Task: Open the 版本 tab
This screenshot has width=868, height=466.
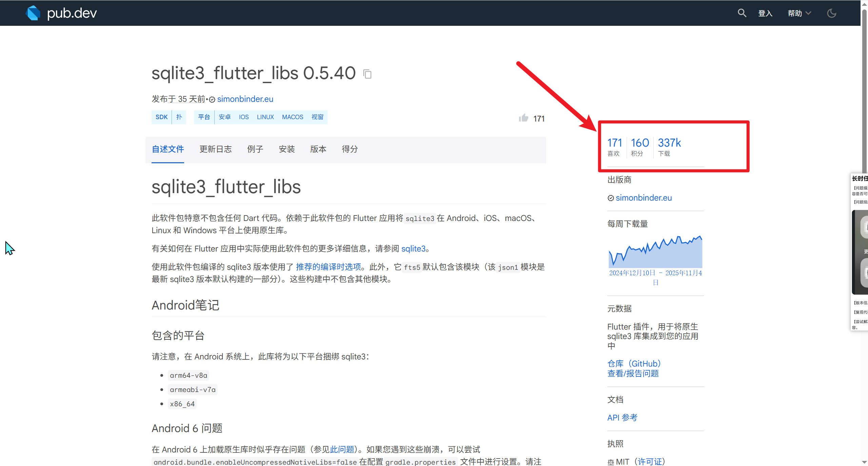Action: pyautogui.click(x=318, y=149)
